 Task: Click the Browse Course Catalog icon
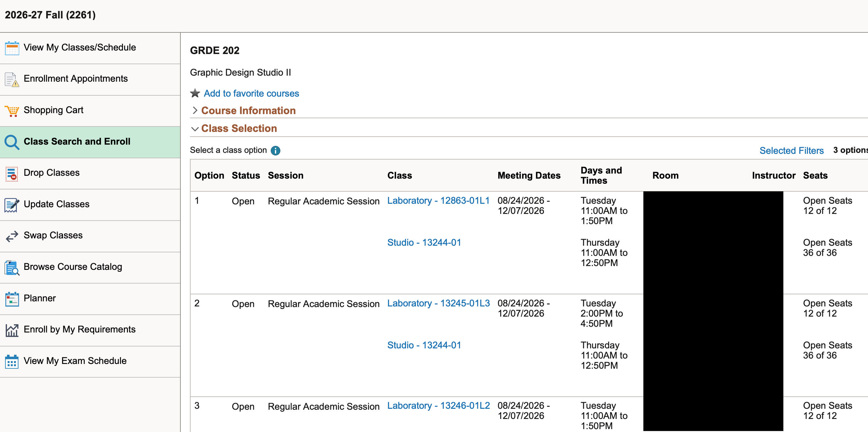click(12, 268)
